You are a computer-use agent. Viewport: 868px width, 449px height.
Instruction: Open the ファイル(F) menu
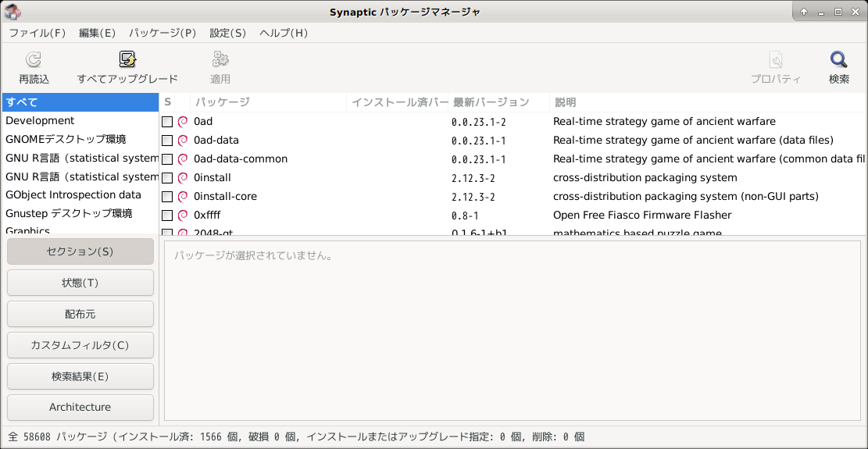point(37,33)
